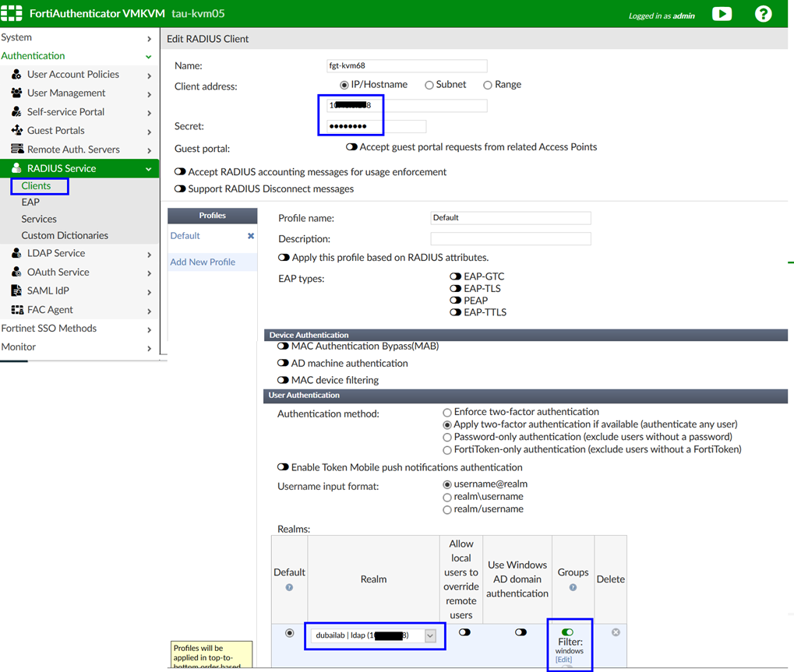Toggle Allow local users override switch

(x=464, y=632)
